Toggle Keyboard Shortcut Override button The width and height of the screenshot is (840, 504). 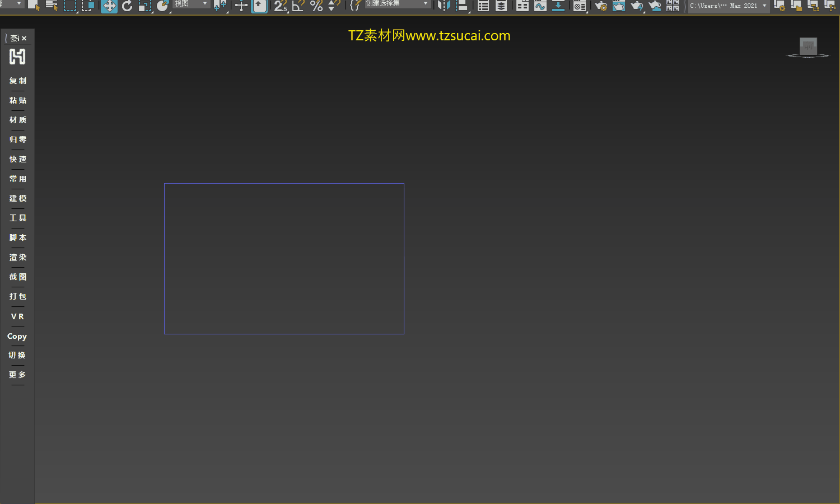click(259, 6)
